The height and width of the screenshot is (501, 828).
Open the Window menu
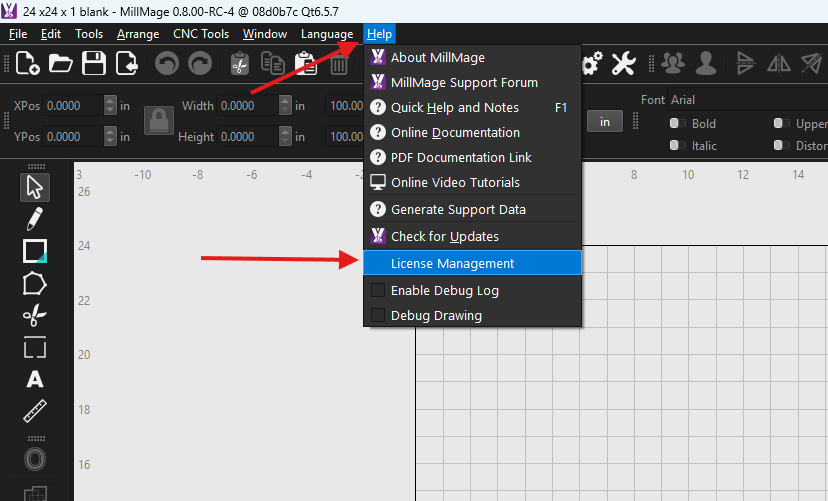[x=265, y=34]
